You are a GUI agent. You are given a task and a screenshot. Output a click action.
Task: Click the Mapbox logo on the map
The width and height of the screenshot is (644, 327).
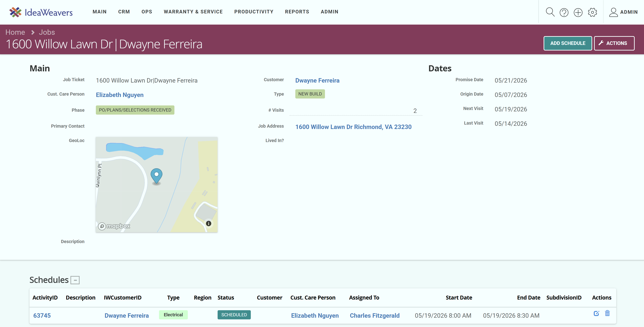pos(114,226)
